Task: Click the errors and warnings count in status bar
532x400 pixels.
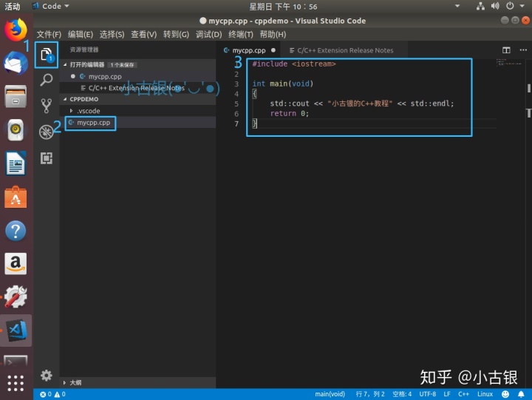Action: pyautogui.click(x=52, y=394)
